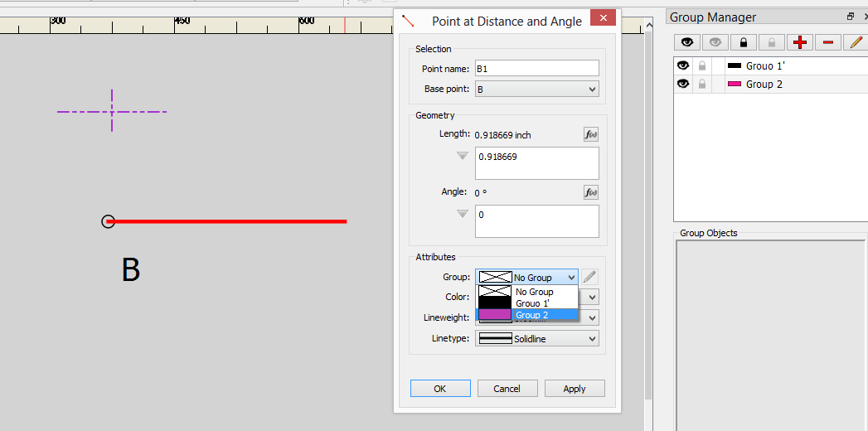Open formula editor for Length

(x=590, y=134)
